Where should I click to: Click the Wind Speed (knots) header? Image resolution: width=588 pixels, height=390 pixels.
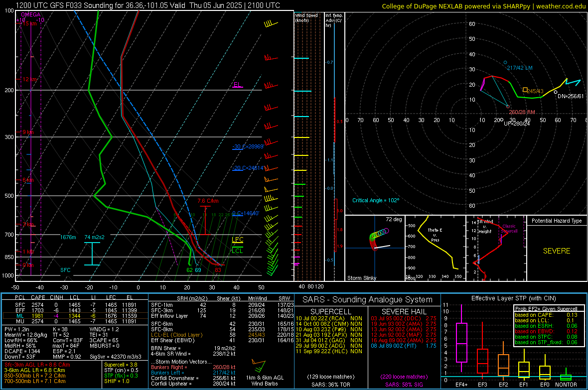(x=306, y=17)
